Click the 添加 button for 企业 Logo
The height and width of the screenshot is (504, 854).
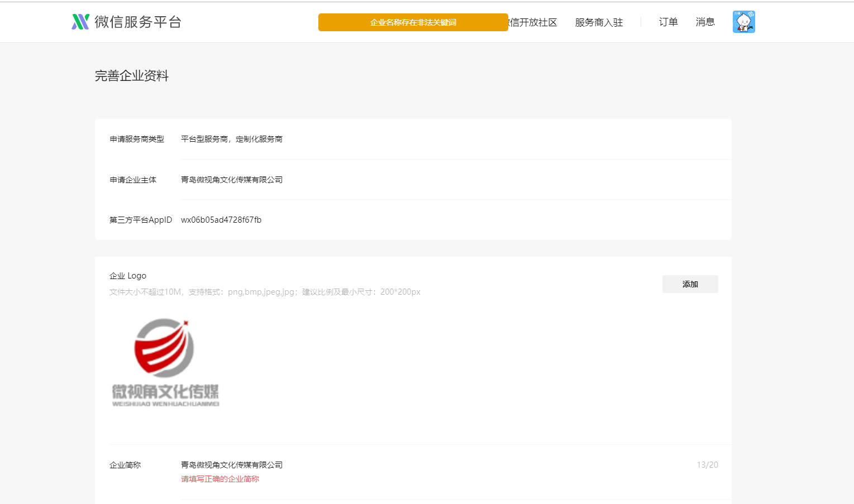690,284
